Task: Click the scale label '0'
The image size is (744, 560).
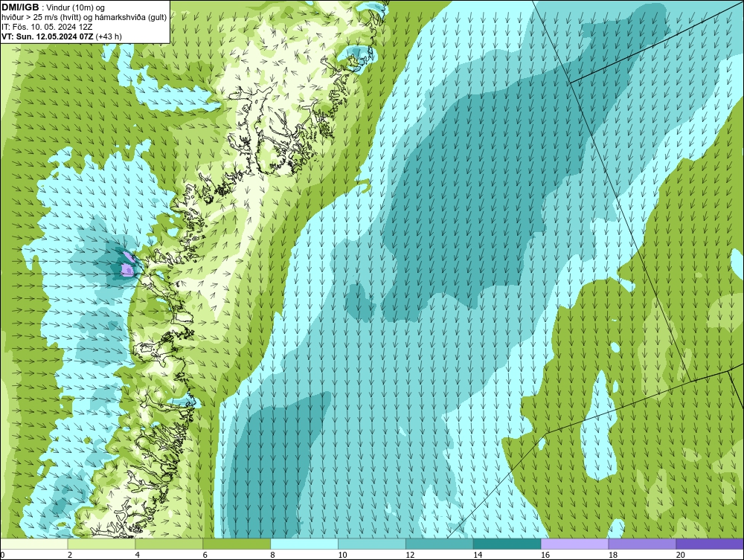Action: pos(2,555)
